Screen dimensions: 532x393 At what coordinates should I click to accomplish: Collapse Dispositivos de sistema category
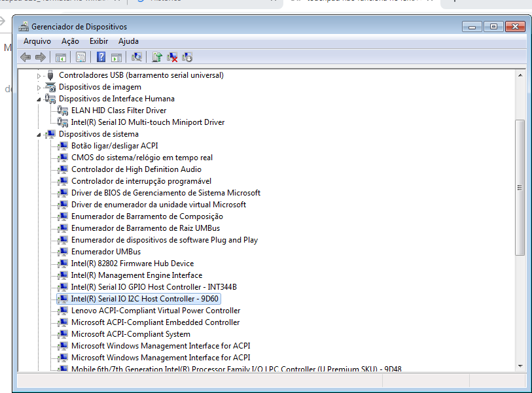click(39, 135)
